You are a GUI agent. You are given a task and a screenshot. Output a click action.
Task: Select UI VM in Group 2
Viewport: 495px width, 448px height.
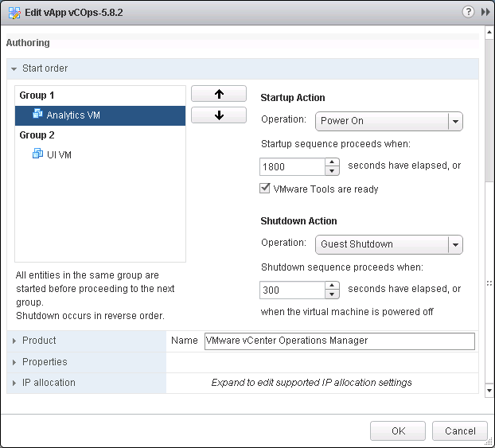tap(59, 155)
